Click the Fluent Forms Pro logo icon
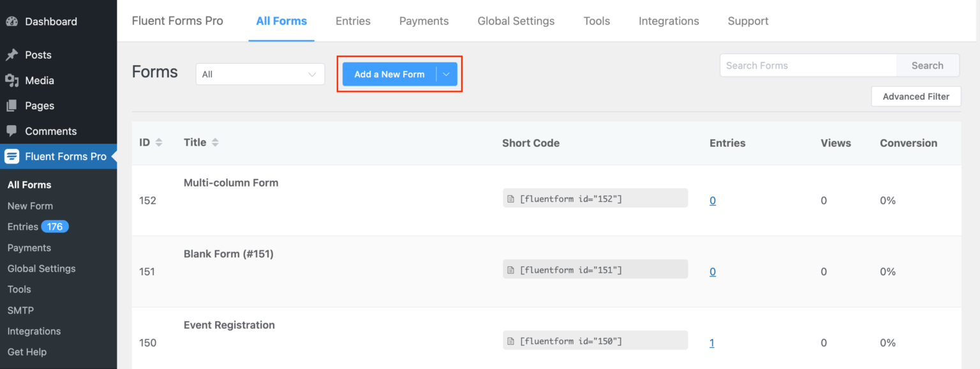 tap(12, 156)
